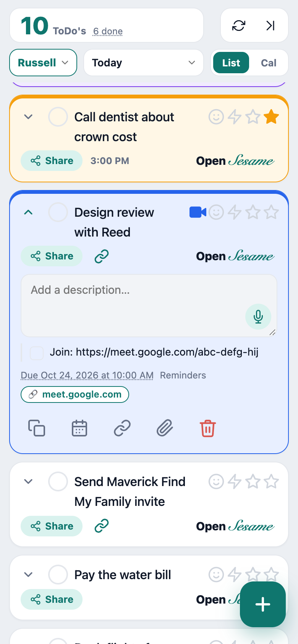The image size is (298, 644).
Task: Click the due date Oct 24, 2026 text
Action: coord(87,375)
